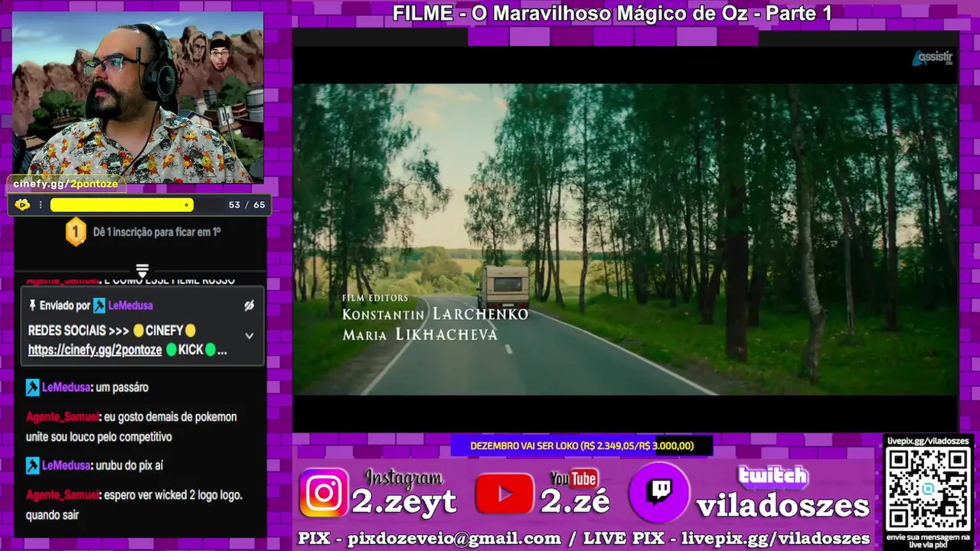Click the Instagram logo icon

point(323,492)
